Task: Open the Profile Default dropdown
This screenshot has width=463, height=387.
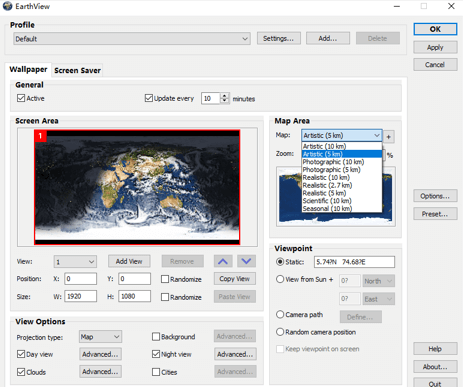Action: [x=132, y=39]
